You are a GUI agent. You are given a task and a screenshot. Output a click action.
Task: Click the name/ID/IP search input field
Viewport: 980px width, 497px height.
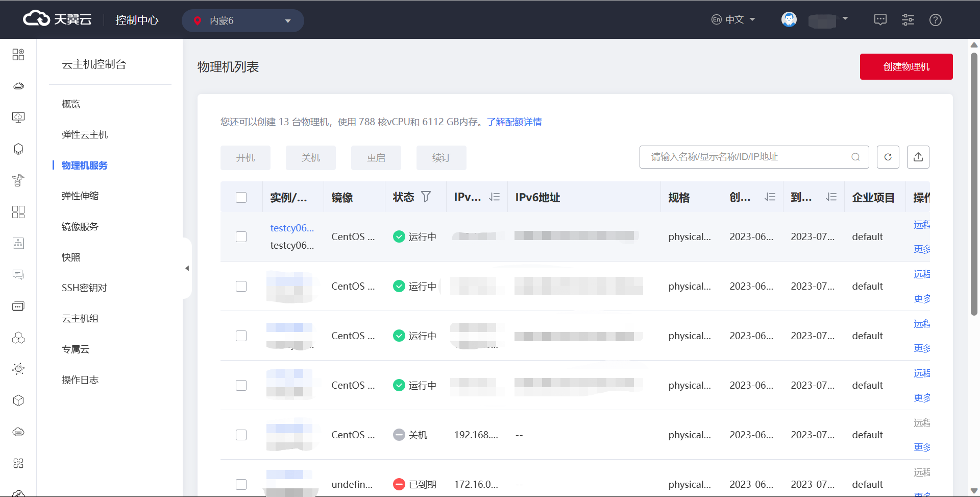[x=745, y=157]
